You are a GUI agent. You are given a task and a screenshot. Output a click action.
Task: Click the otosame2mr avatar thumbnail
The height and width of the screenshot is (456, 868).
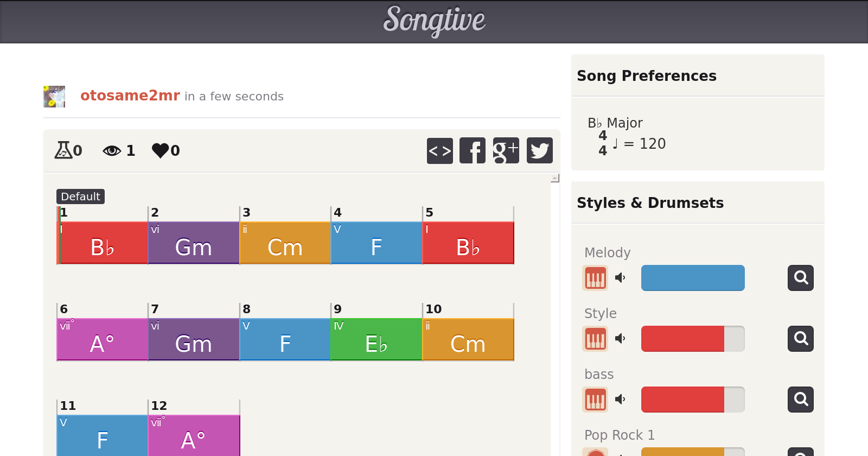54,97
